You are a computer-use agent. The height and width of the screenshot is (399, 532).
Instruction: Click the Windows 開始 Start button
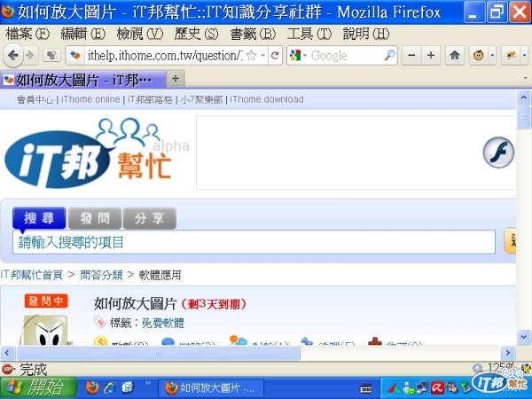coord(38,387)
